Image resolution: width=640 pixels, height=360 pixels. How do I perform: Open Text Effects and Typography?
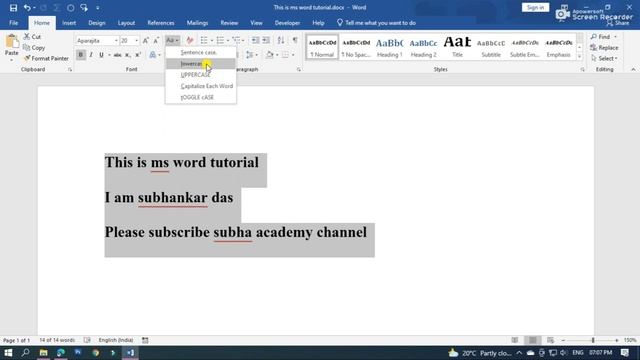click(154, 55)
